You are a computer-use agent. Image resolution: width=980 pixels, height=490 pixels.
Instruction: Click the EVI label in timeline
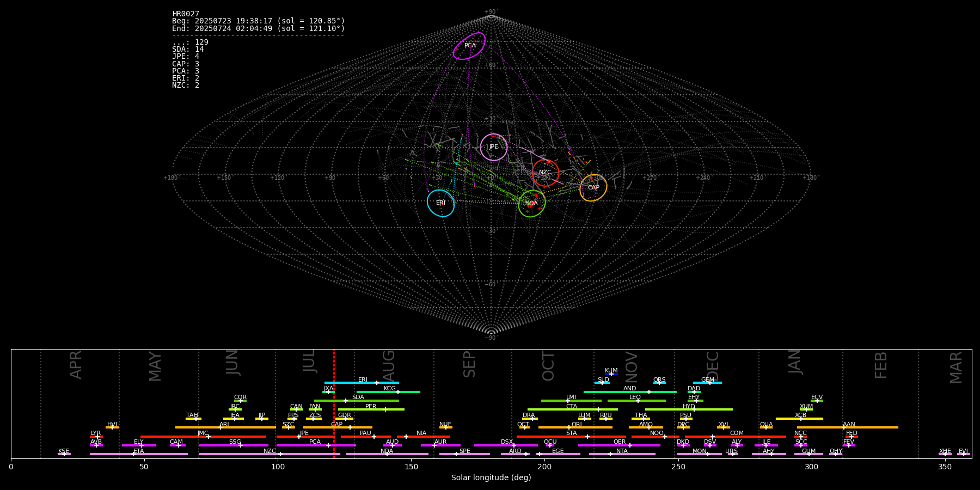coord(963,451)
